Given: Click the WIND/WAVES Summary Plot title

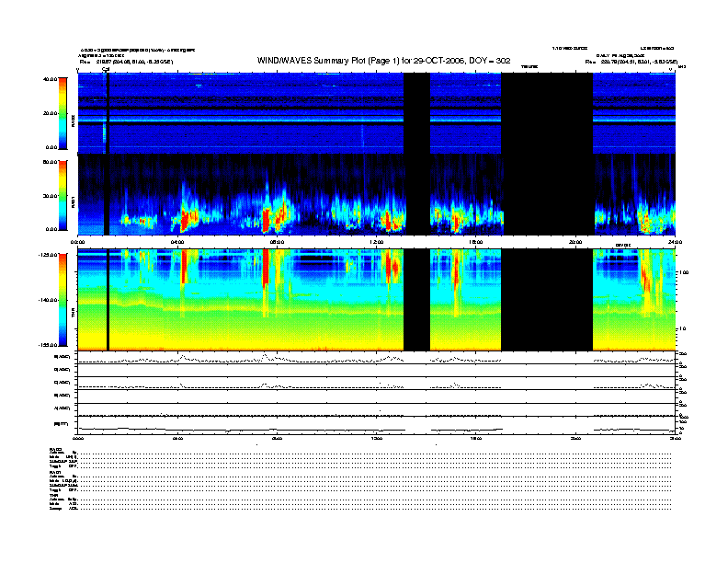Looking at the screenshot, I should coord(383,61).
